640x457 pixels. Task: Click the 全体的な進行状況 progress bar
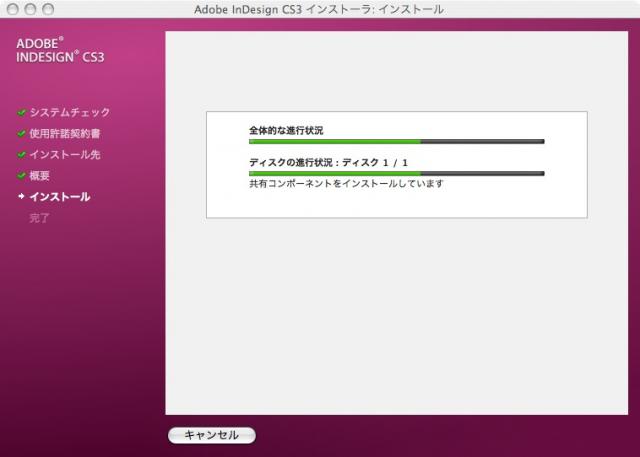(397, 142)
